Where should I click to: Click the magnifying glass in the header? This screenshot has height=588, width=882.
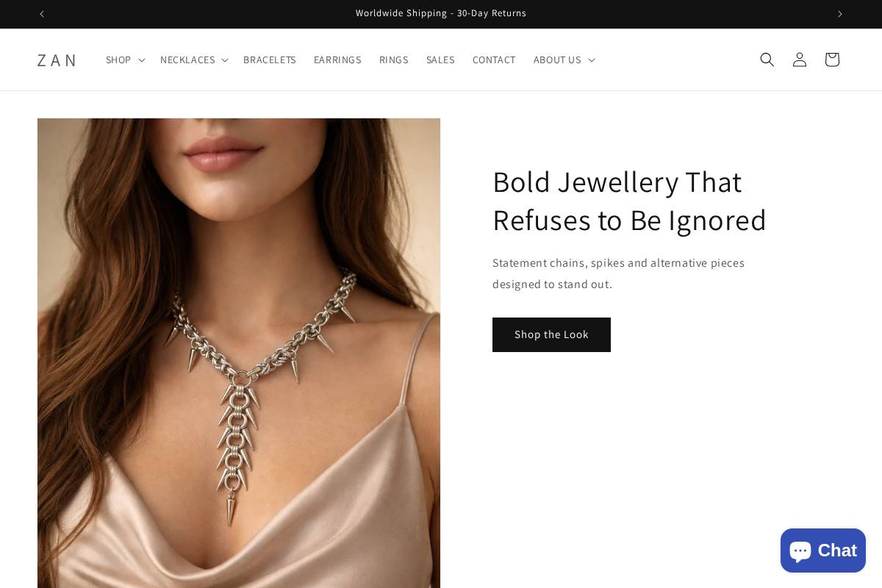coord(767,60)
